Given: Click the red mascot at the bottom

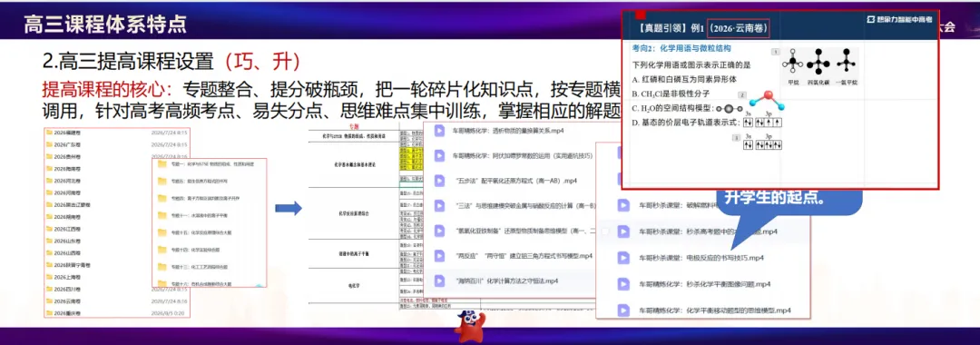Looking at the screenshot, I should click(471, 326).
